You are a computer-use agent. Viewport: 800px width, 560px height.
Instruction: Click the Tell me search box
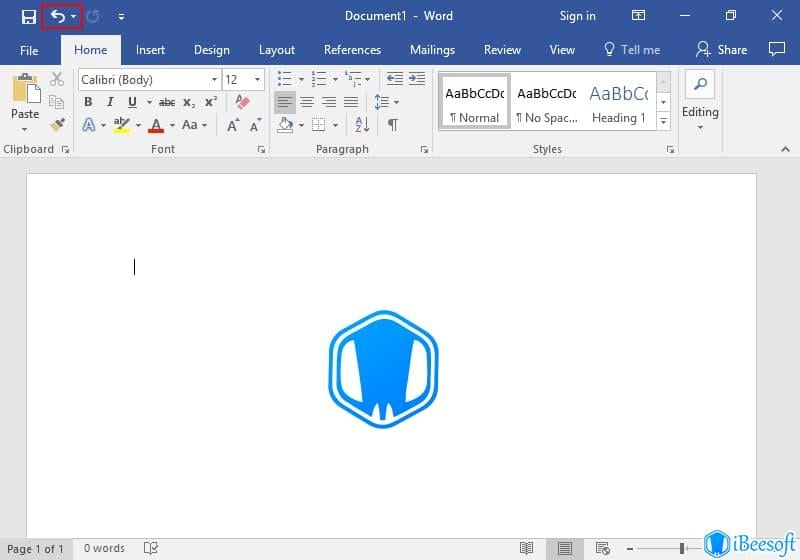[x=632, y=49]
